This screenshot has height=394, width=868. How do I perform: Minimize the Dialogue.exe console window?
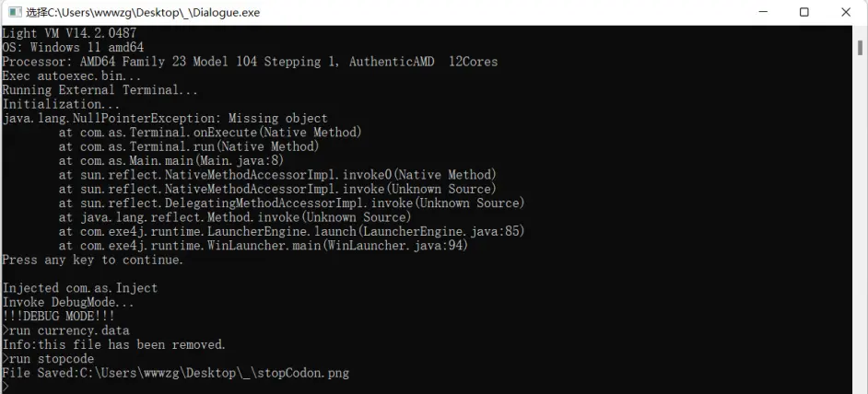(762, 13)
